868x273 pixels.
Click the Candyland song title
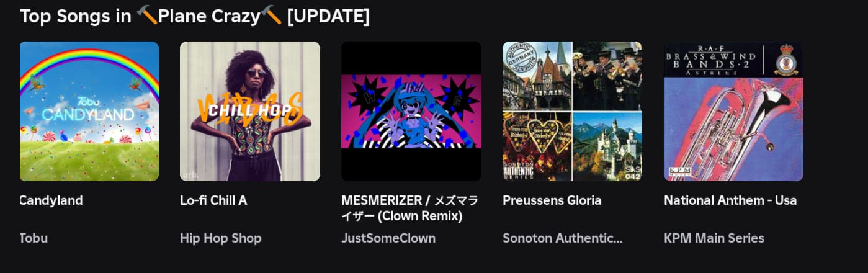51,200
